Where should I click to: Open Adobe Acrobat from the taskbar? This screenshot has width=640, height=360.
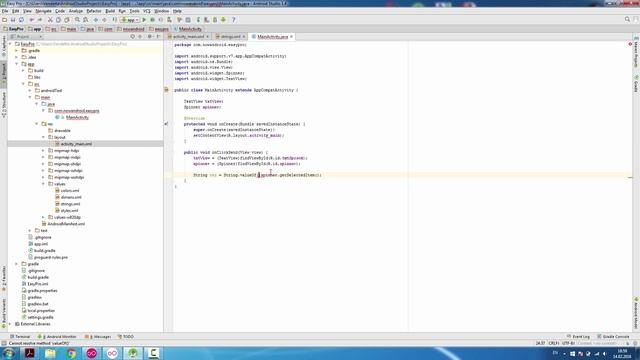(29, 353)
